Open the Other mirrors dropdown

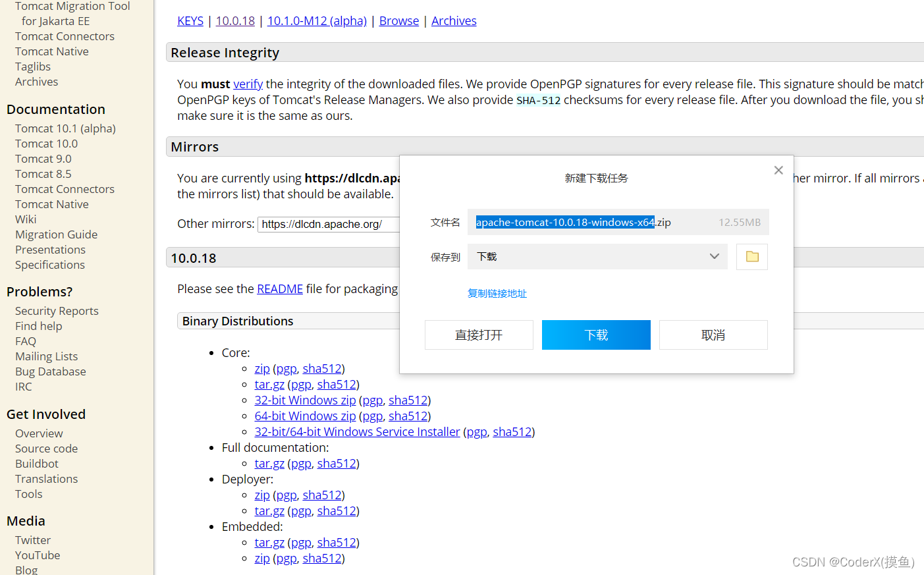(329, 224)
